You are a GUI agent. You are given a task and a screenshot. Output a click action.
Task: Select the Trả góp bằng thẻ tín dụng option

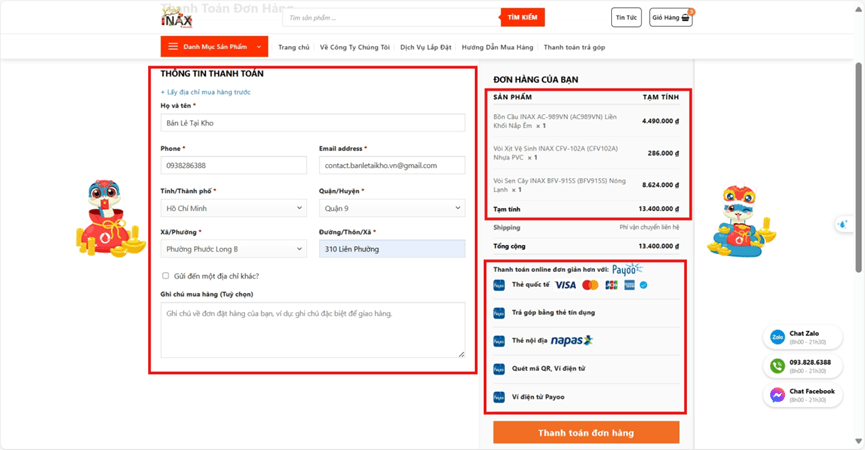coord(553,313)
